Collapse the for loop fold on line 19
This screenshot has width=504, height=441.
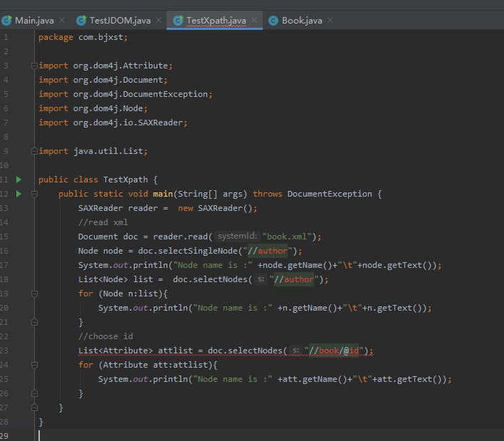click(x=34, y=294)
